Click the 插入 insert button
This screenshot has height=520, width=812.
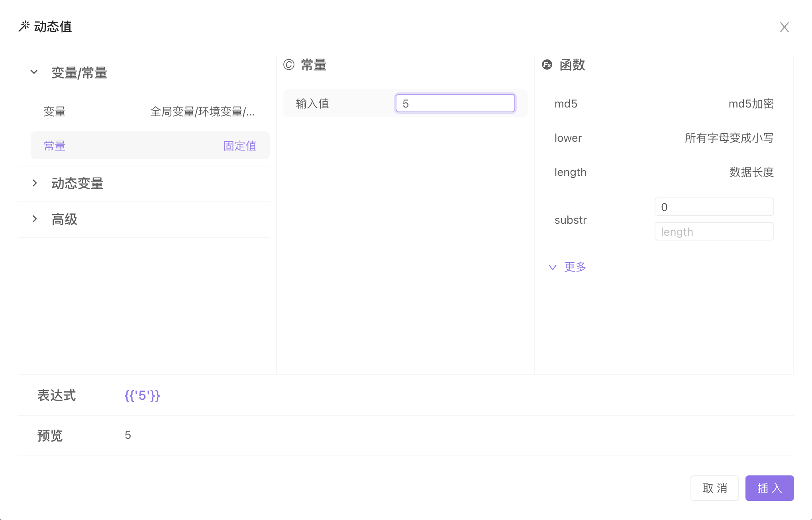(x=769, y=488)
